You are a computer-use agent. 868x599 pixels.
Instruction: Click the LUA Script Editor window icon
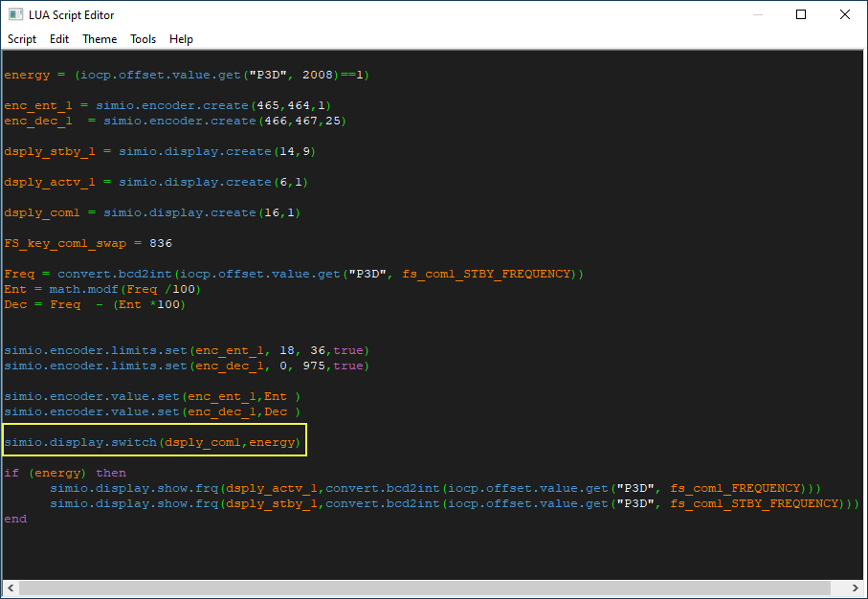[15, 15]
